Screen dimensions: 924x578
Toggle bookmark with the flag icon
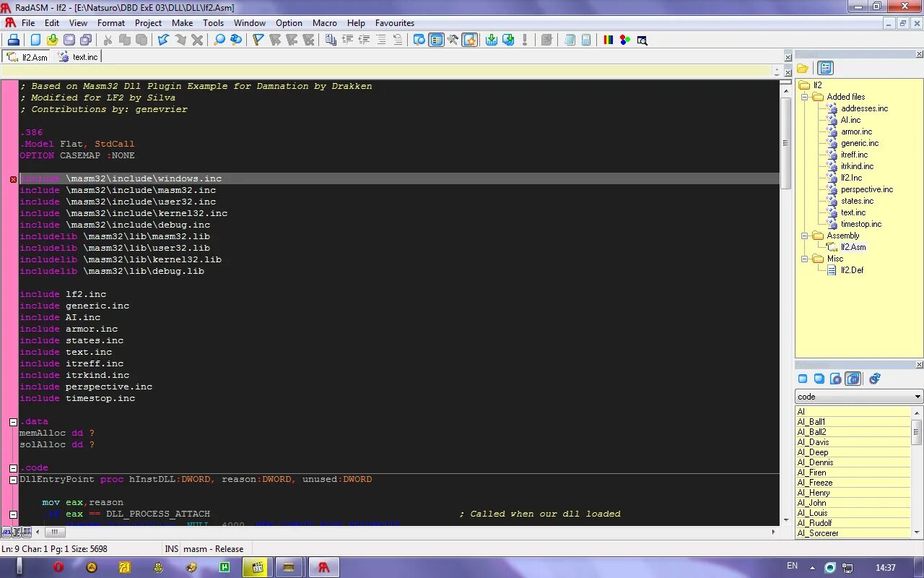point(258,40)
